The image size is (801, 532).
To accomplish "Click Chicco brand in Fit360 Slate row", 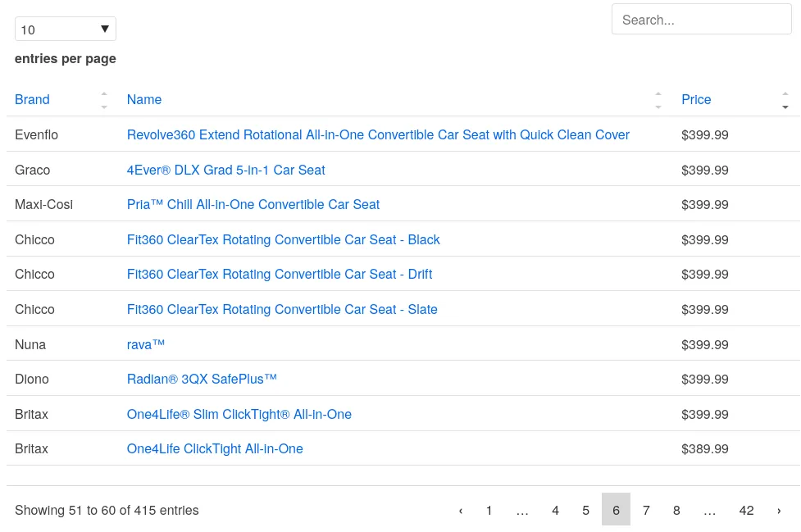I will (34, 309).
